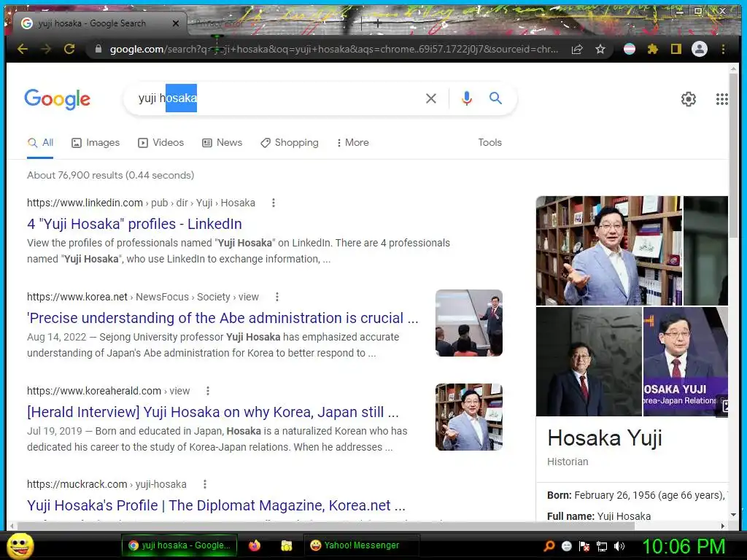Open '4 Yuji Hosaka profiles - LinkedIn' link

pyautogui.click(x=134, y=224)
